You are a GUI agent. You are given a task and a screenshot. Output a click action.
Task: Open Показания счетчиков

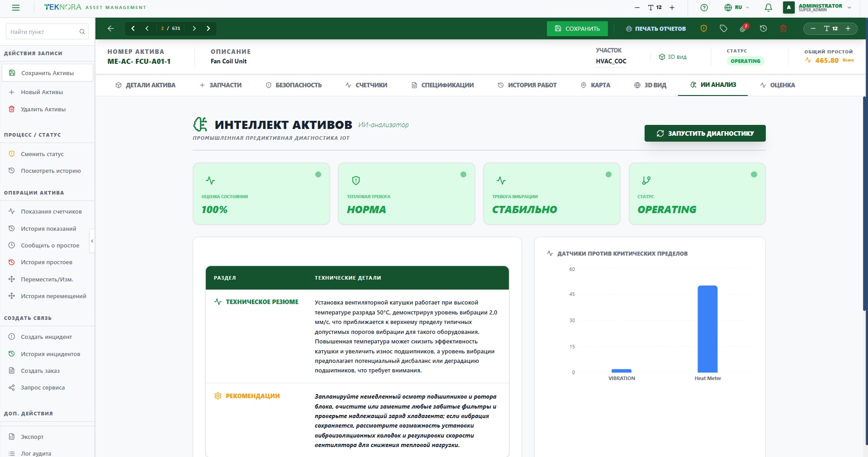click(x=47, y=211)
